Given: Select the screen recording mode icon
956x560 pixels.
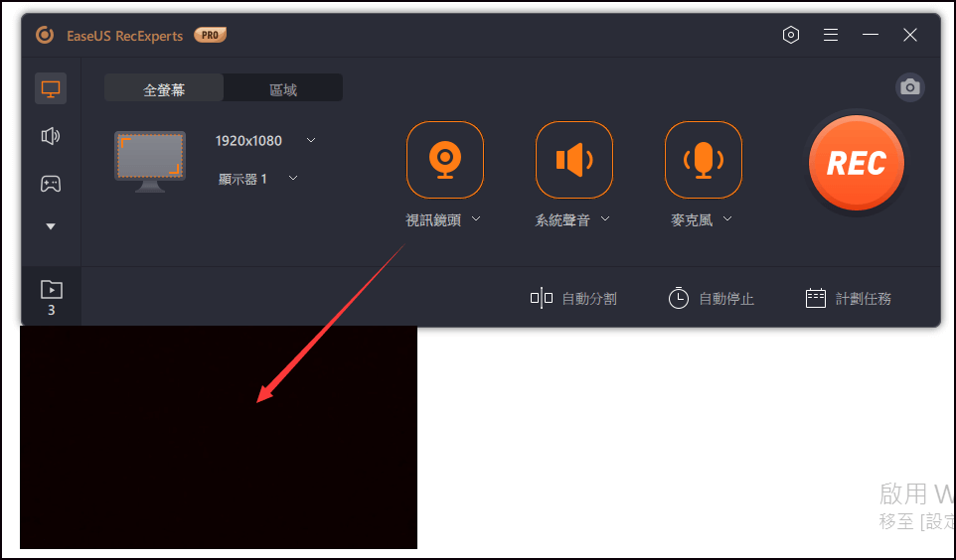Looking at the screenshot, I should tap(51, 89).
